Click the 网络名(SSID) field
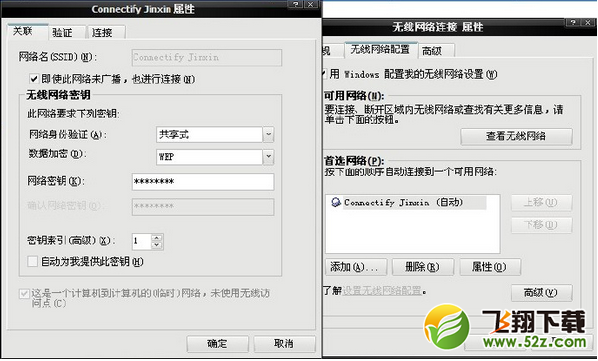The width and height of the screenshot is (598, 361). (207, 58)
